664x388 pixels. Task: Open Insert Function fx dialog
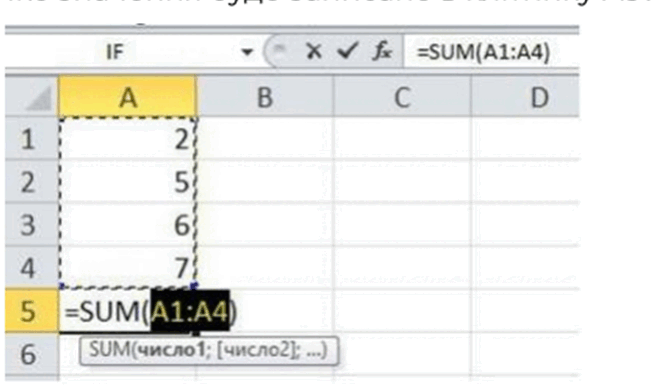pos(382,51)
